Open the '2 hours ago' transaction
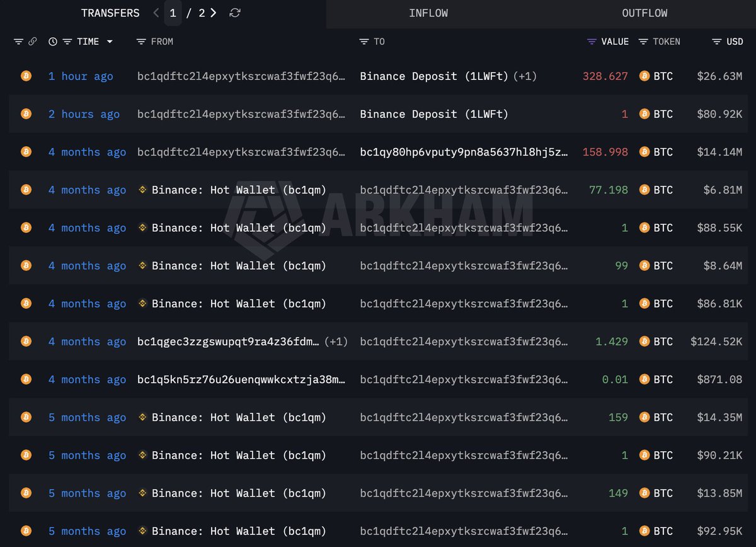 click(84, 114)
